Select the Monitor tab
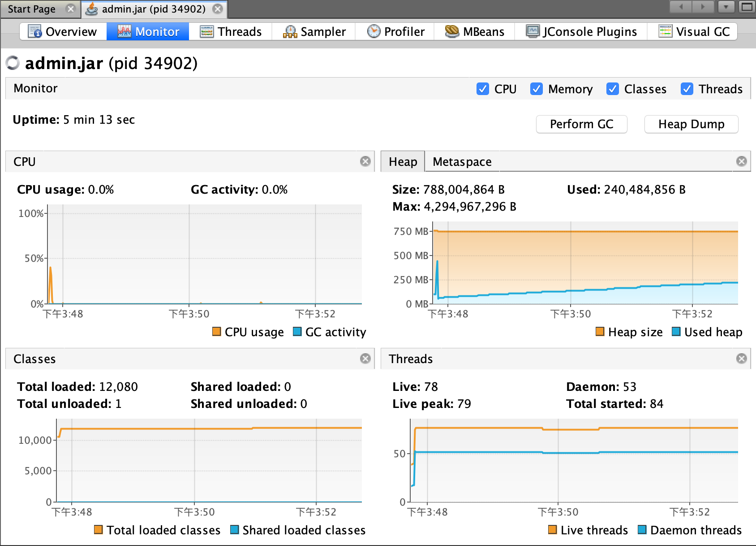This screenshot has width=756, height=546. pos(148,31)
